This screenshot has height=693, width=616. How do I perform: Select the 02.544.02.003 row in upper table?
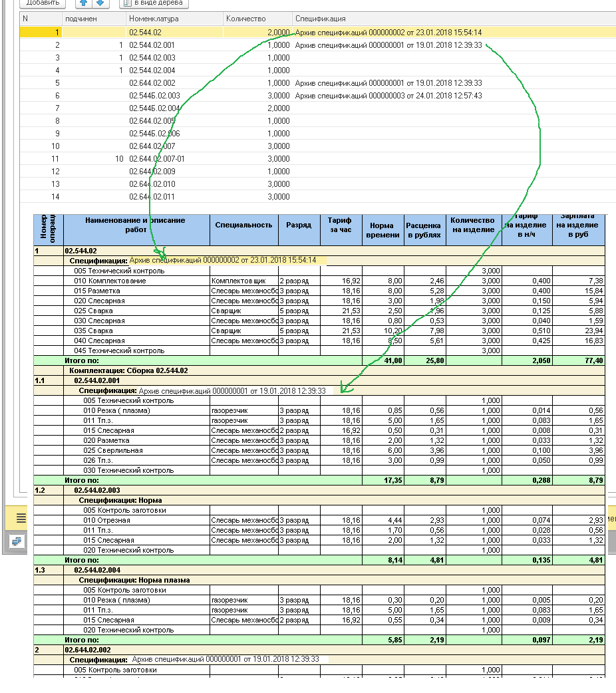(152, 58)
